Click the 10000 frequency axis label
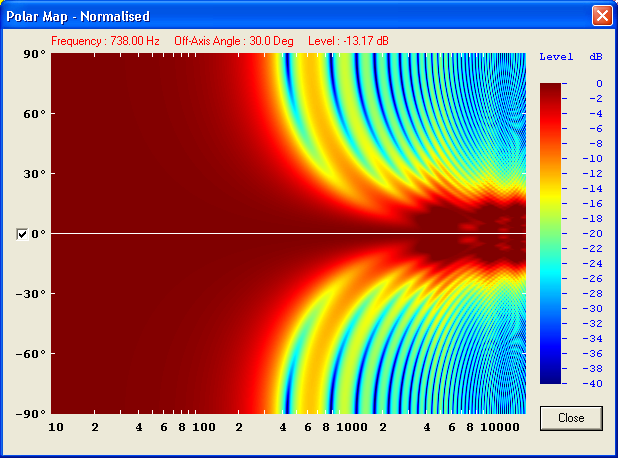The width and height of the screenshot is (618, 458). (x=500, y=427)
